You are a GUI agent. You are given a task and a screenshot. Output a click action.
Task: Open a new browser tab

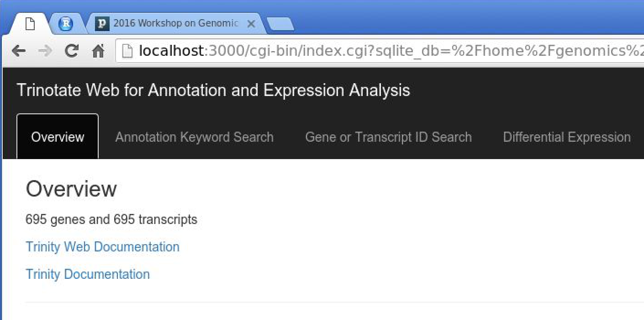280,25
